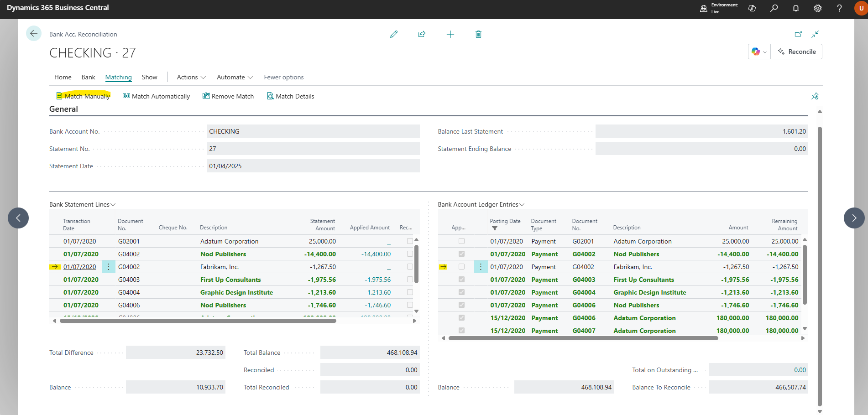Open the notifications bell
Screen dimensions: 868x415
(x=796, y=8)
